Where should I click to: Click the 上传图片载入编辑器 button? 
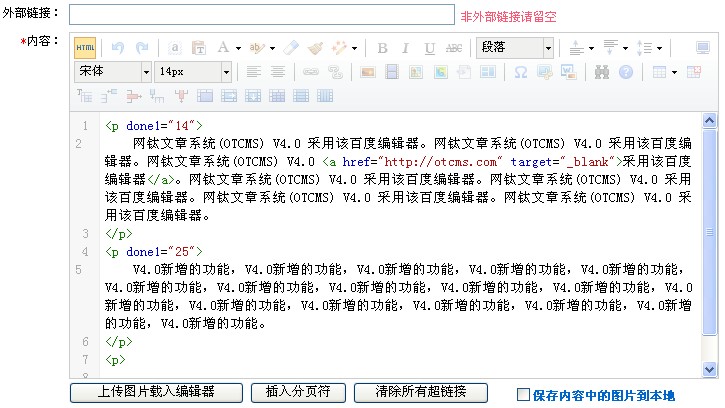tap(156, 392)
